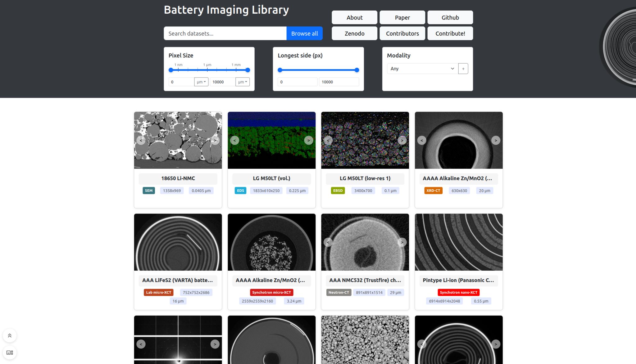Click the Browse all button

304,34
